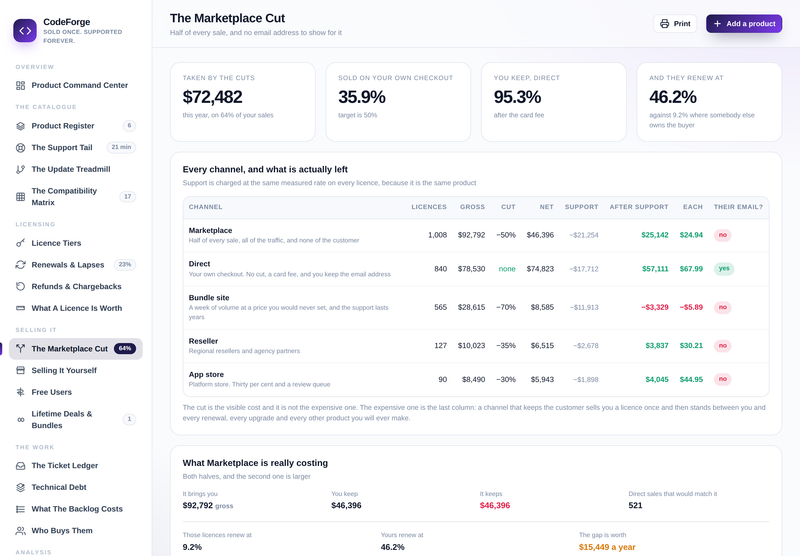Screen dimensions: 800x556
Task: Click the Compatibility Matrix table icon
Action: [20, 196]
